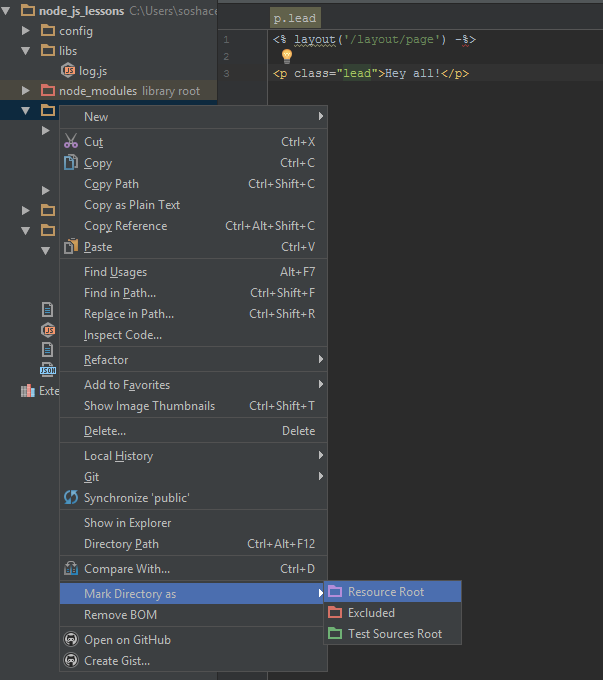Collapse the node_js_lessons project root
This screenshot has height=680, width=603.
tap(6, 11)
